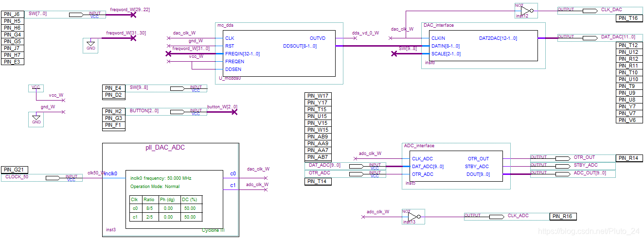Click the DDSEN port on mc_dds
Image resolution: width=644 pixels, height=240 pixels.
click(234, 69)
